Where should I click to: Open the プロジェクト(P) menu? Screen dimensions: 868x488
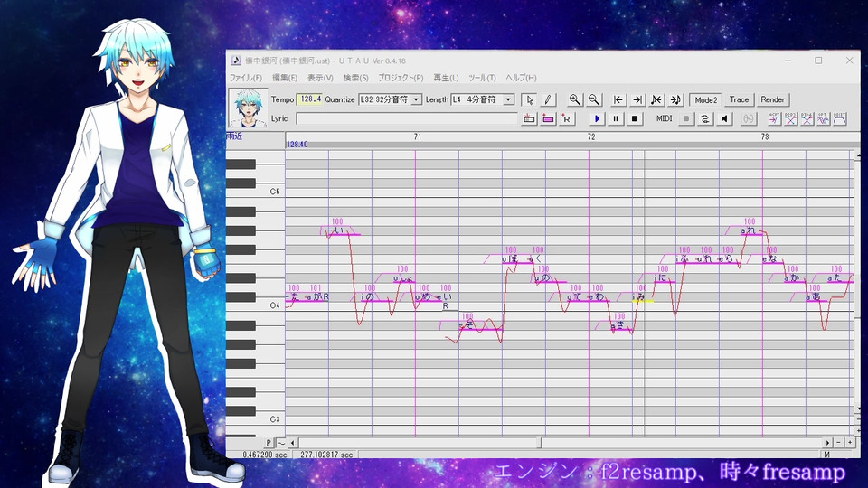click(401, 78)
